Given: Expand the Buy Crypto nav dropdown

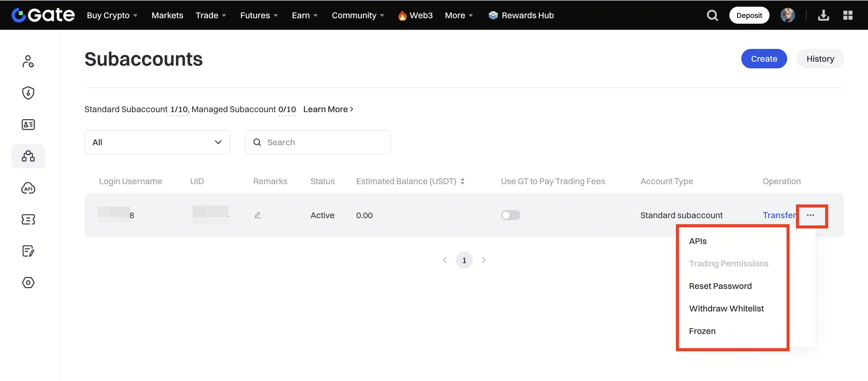Looking at the screenshot, I should (112, 15).
